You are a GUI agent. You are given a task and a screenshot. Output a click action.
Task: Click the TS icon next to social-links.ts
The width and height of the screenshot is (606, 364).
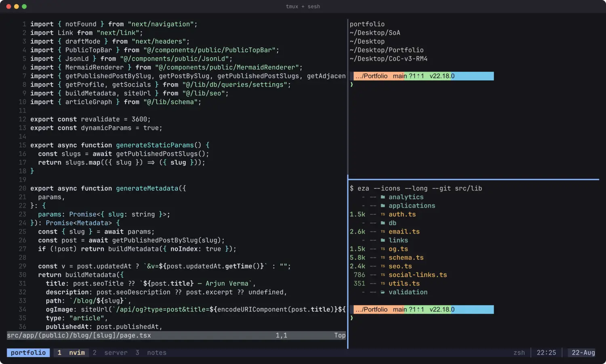tap(383, 275)
